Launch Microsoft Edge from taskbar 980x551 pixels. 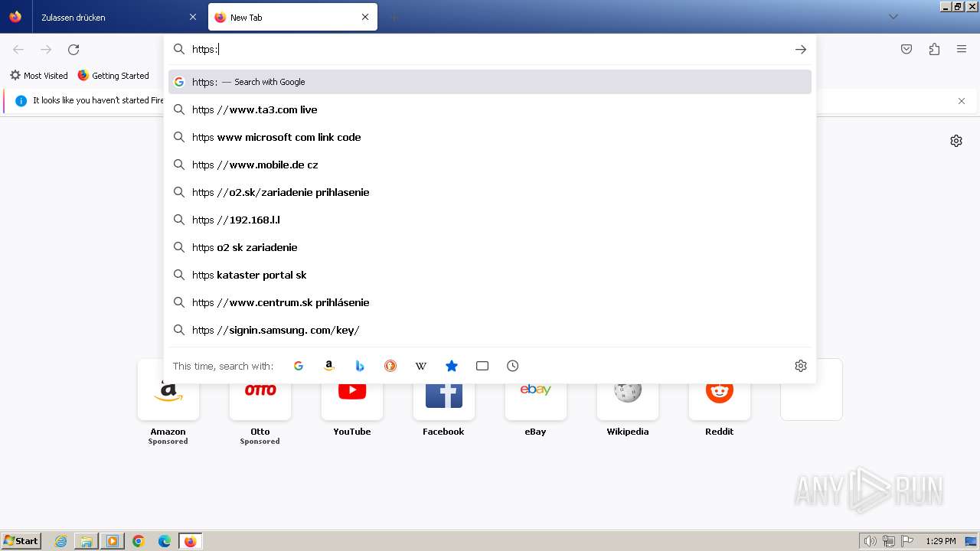(x=165, y=541)
